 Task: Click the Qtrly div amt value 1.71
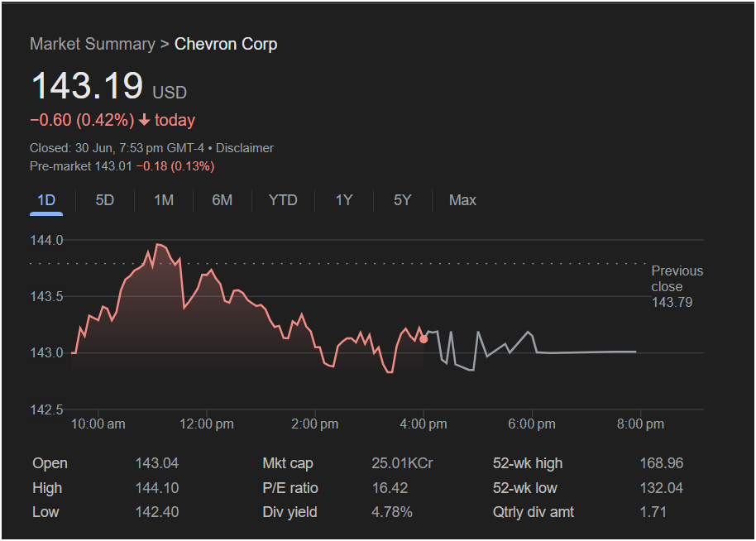653,512
